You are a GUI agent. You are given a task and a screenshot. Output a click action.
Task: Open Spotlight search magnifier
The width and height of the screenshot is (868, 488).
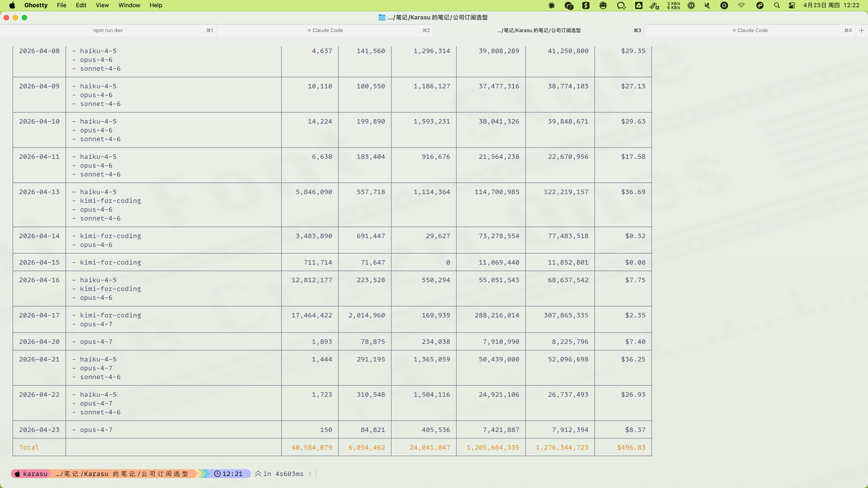(x=777, y=5)
